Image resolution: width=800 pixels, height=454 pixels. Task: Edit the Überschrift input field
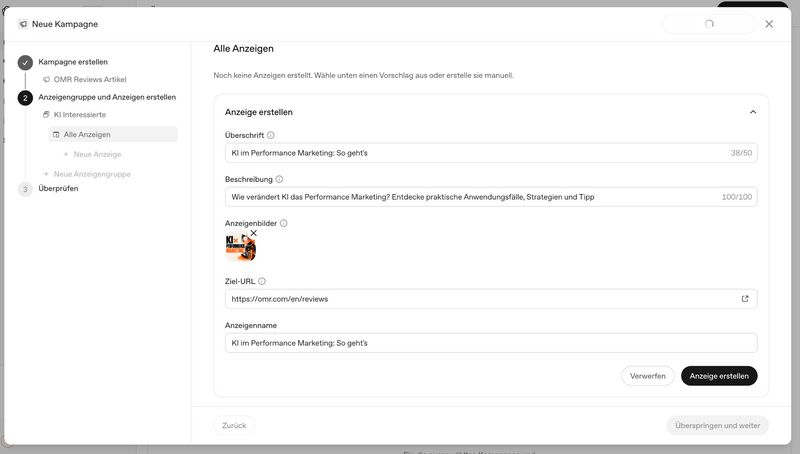(491, 153)
